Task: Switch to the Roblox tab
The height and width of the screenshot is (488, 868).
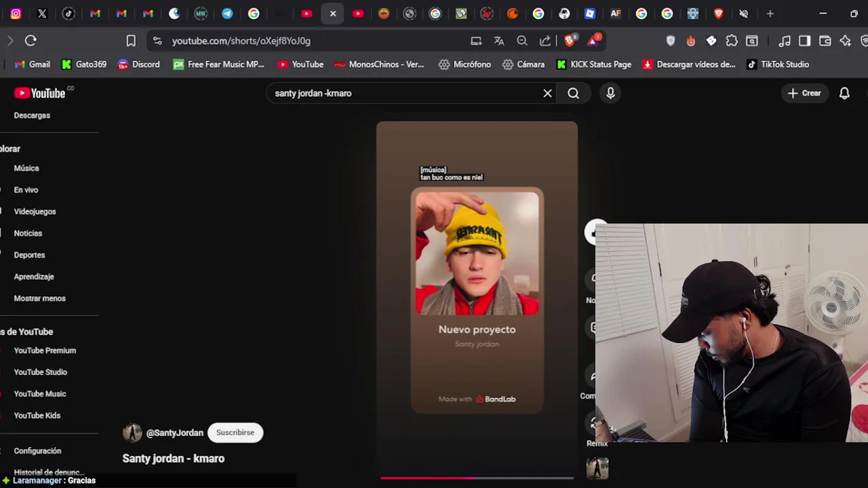Action: point(590,14)
